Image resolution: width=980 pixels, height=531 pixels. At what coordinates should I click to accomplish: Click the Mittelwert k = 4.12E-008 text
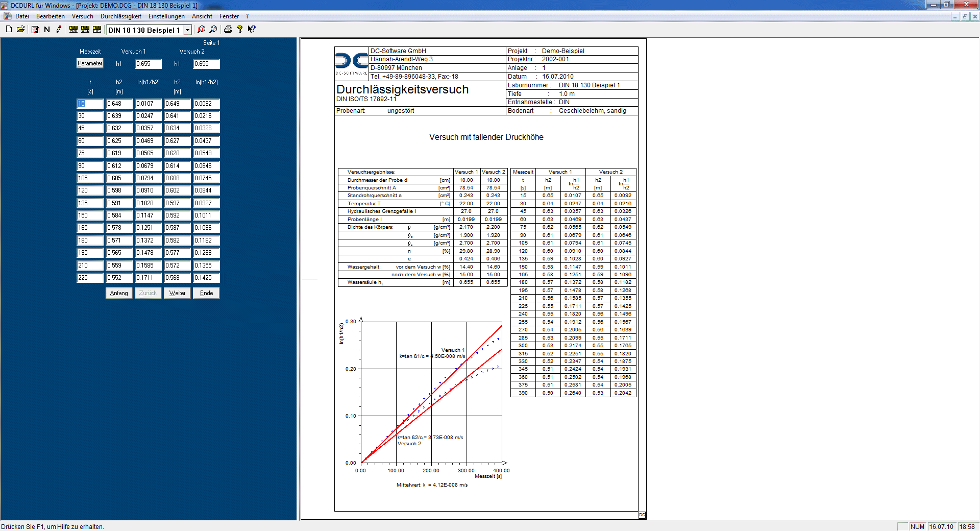coord(432,485)
